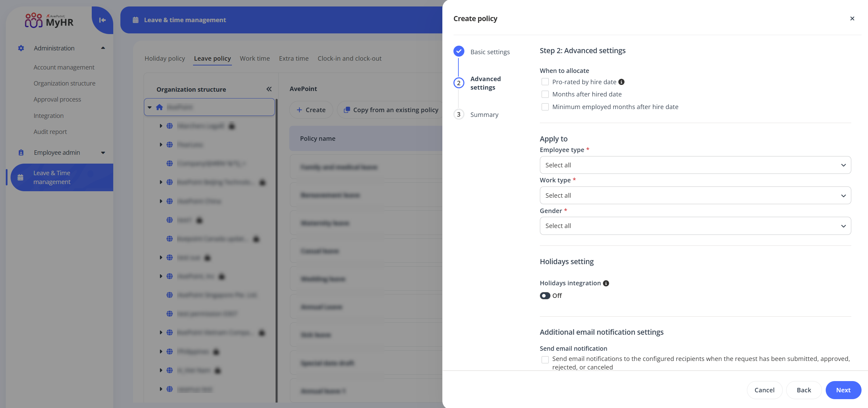Click the organization tree vertical scrollbar

click(276, 251)
